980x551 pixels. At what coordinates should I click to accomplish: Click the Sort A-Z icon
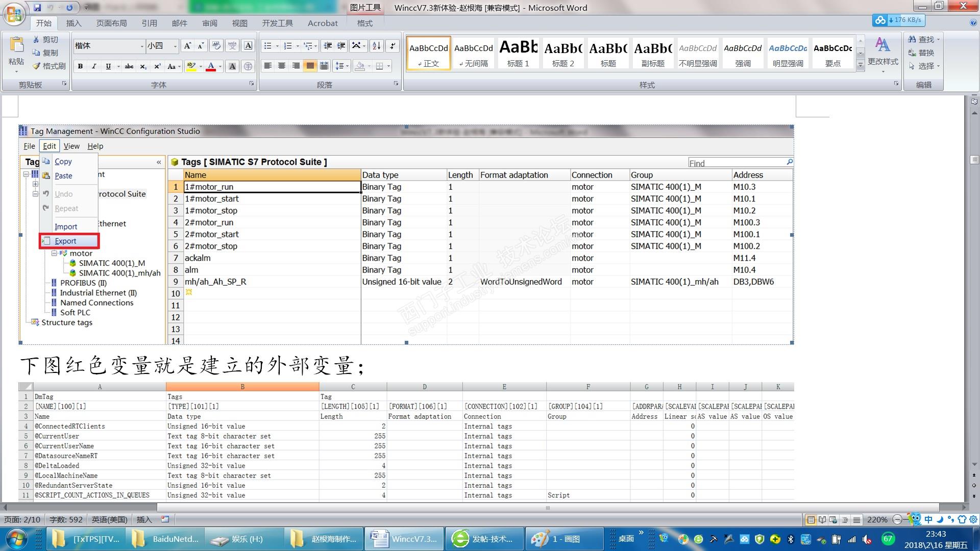click(x=377, y=46)
